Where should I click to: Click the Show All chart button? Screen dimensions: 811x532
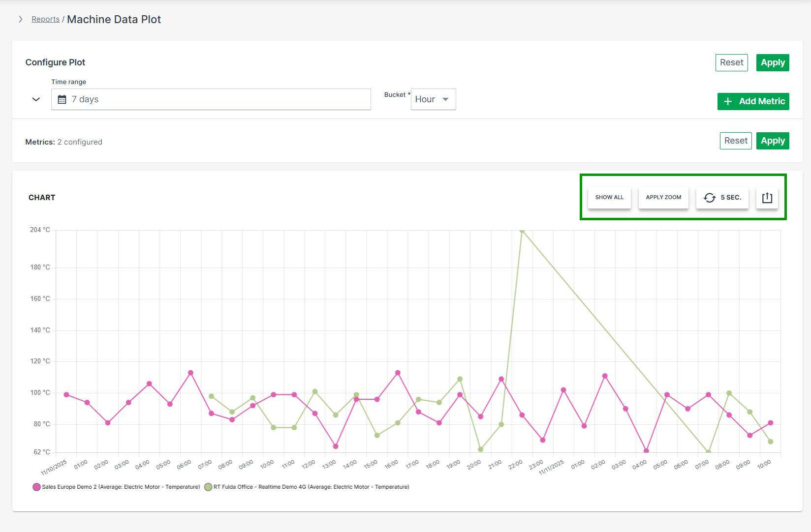609,198
